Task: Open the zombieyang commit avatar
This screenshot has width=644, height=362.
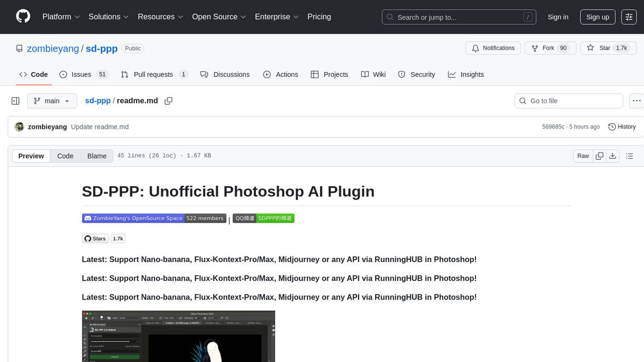Action: click(19, 127)
